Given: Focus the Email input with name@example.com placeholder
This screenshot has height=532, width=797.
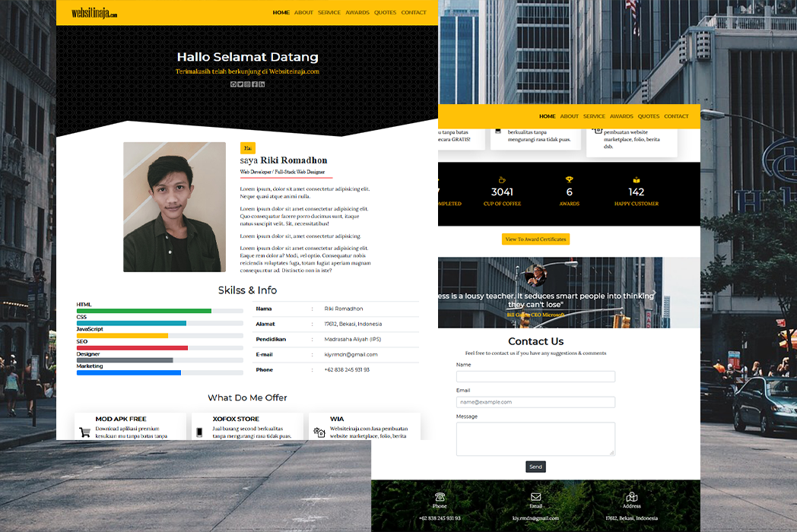Looking at the screenshot, I should (x=535, y=402).
